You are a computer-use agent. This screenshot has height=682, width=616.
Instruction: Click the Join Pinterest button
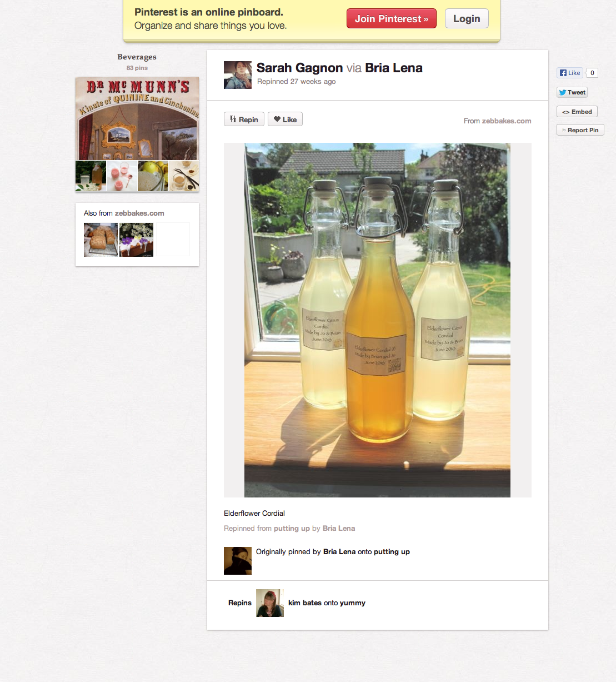[x=391, y=19]
